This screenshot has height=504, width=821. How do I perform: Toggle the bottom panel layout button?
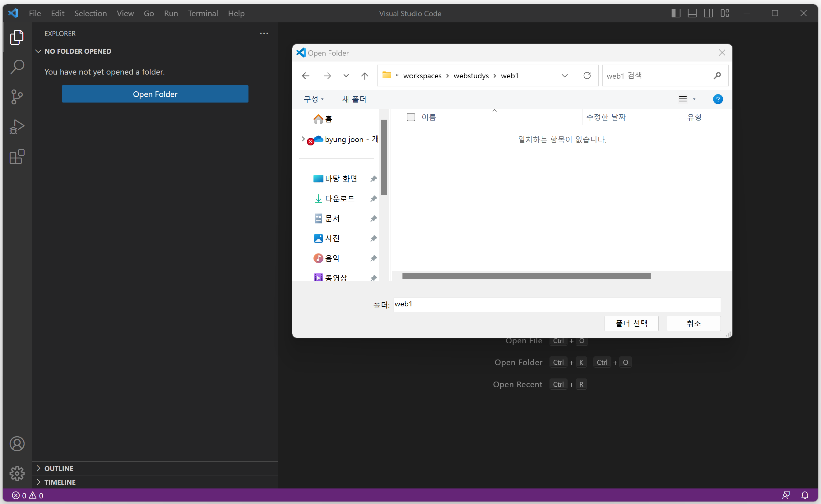click(x=692, y=13)
